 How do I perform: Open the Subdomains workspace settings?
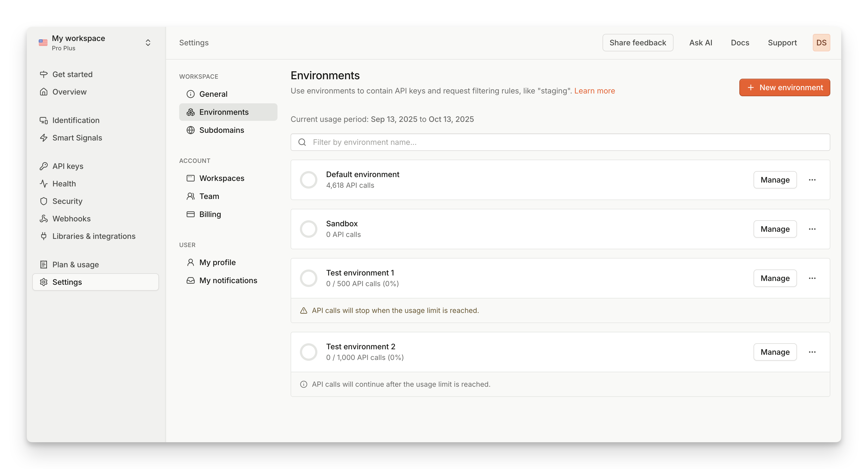[222, 130]
